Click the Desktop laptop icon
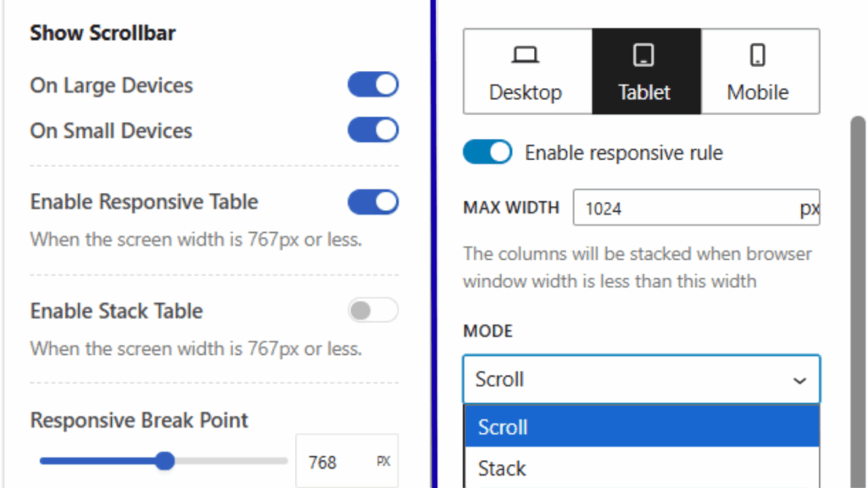This screenshot has height=488, width=868. (526, 56)
